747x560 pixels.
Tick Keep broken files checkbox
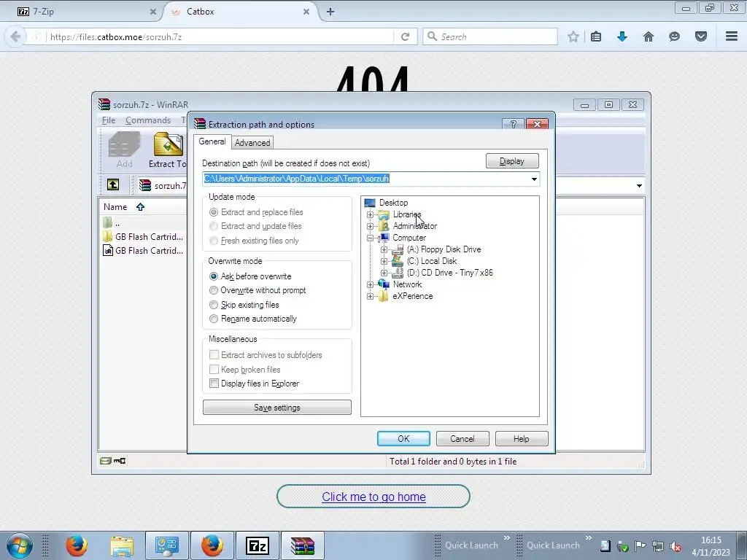click(214, 370)
